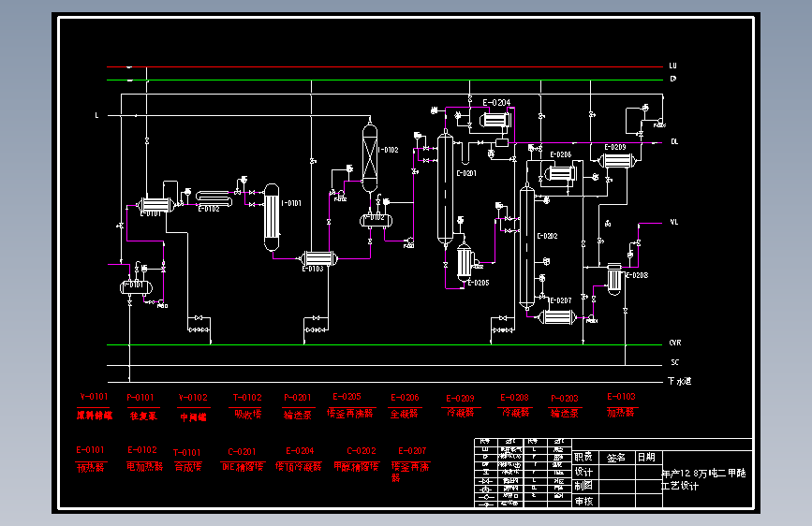Click the legend name 往复泵
Image resolution: width=812 pixels, height=526 pixels.
point(143,416)
